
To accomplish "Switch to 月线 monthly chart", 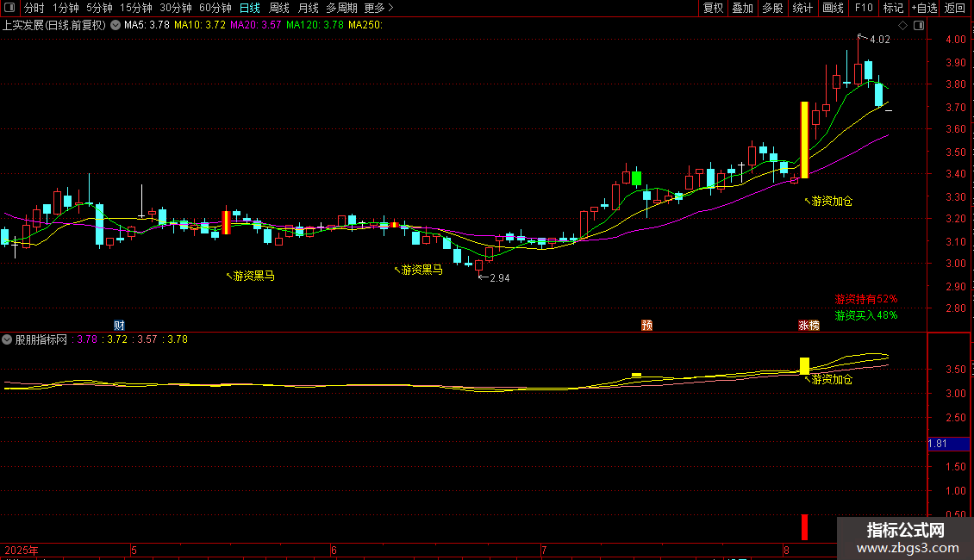I will tap(308, 8).
